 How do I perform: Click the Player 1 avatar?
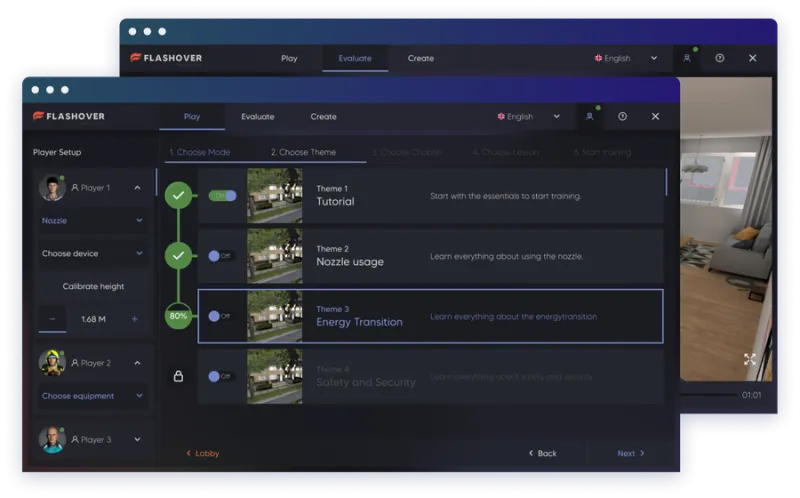(x=52, y=188)
